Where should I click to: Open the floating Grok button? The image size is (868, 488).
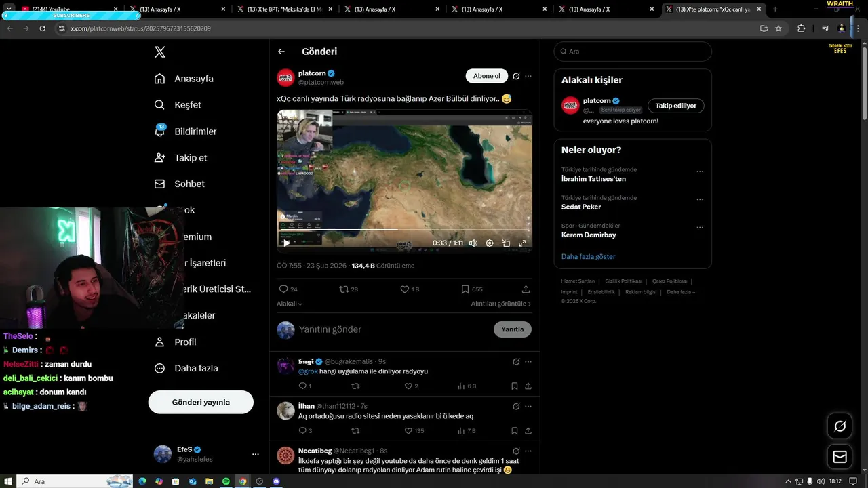[840, 426]
